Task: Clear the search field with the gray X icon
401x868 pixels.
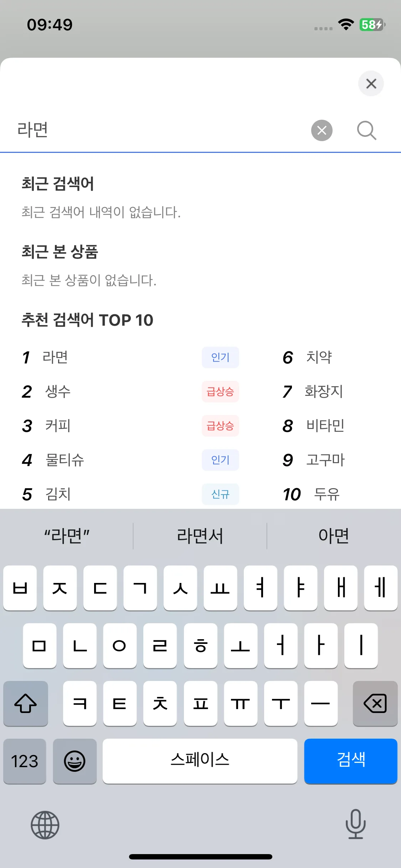Action: [x=322, y=130]
